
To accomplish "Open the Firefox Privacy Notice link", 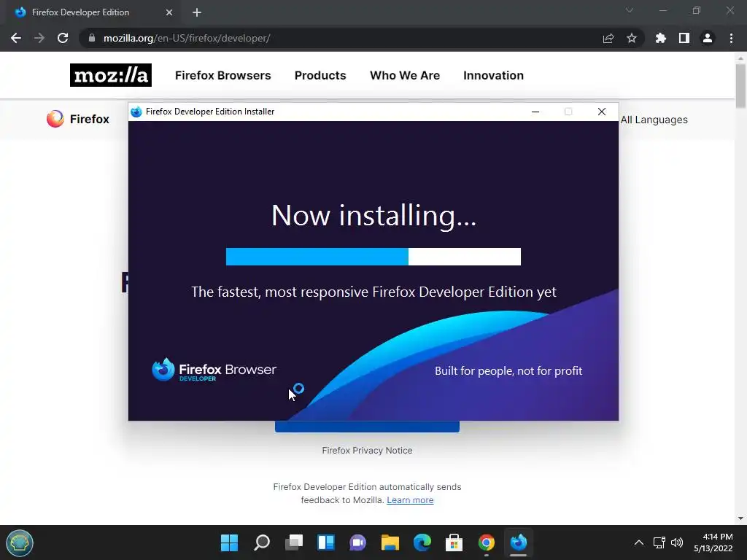I will [367, 451].
